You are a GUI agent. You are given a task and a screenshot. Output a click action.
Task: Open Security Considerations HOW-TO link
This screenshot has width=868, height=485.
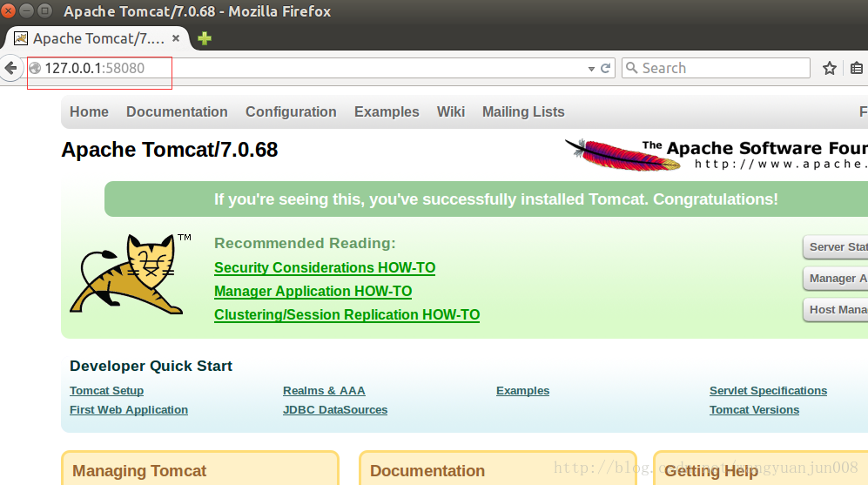pyautogui.click(x=325, y=268)
